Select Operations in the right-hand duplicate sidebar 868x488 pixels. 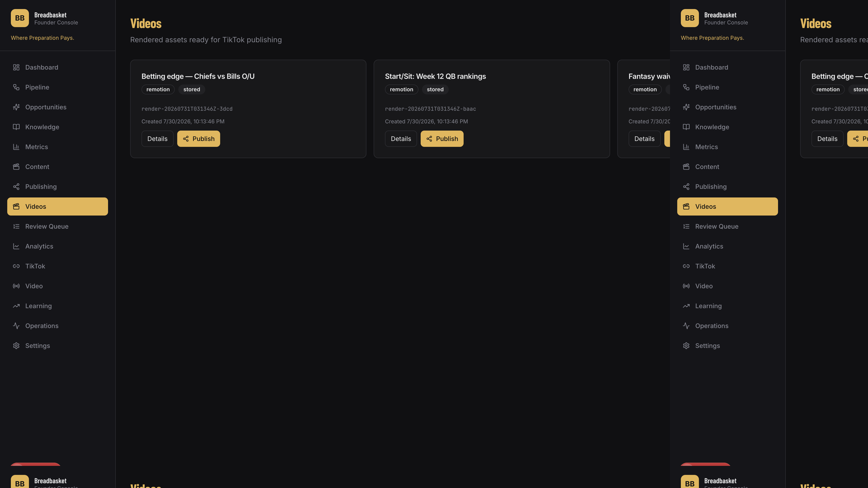tap(727, 326)
